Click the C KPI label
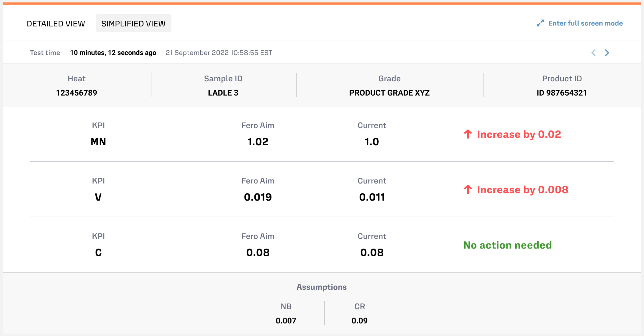The image size is (644, 336). (98, 252)
